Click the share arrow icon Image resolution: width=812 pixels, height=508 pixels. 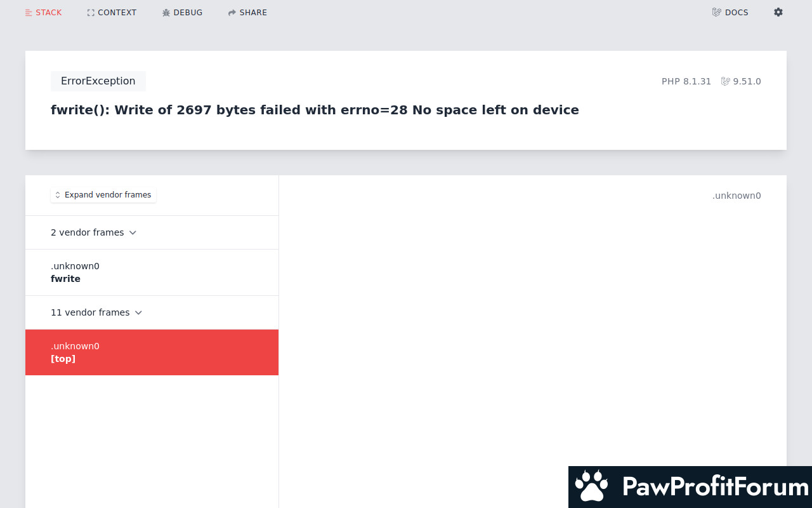pyautogui.click(x=232, y=13)
